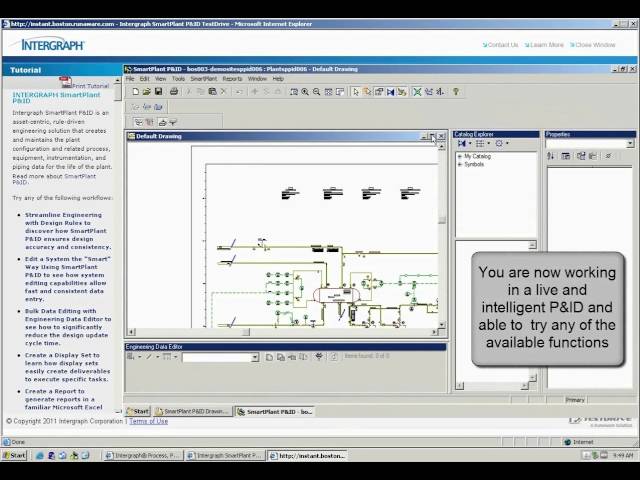The image size is (640, 480).
Task: Click the Windows Start button
Action: 14,455
